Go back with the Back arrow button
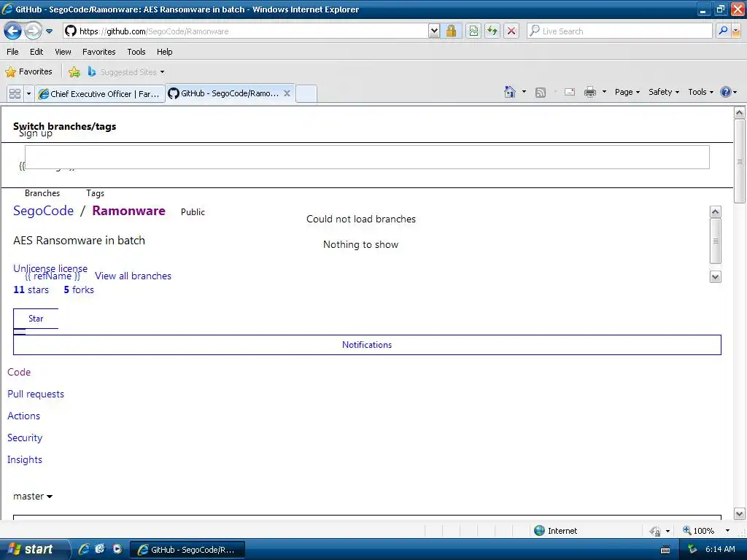The height and width of the screenshot is (560, 747). pos(13,31)
